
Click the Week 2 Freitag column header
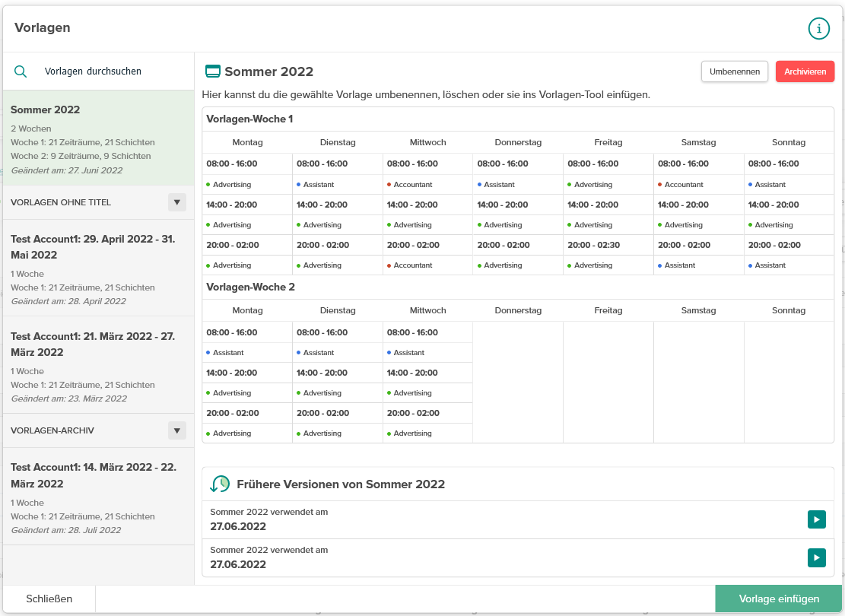(608, 310)
